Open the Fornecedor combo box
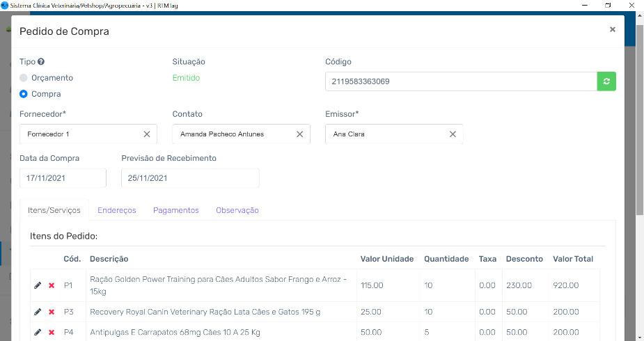 pos(88,134)
